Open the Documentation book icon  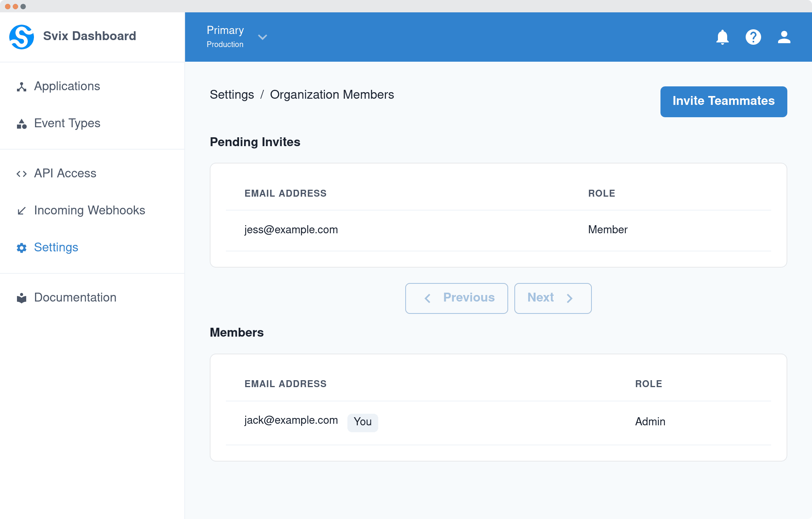point(21,297)
